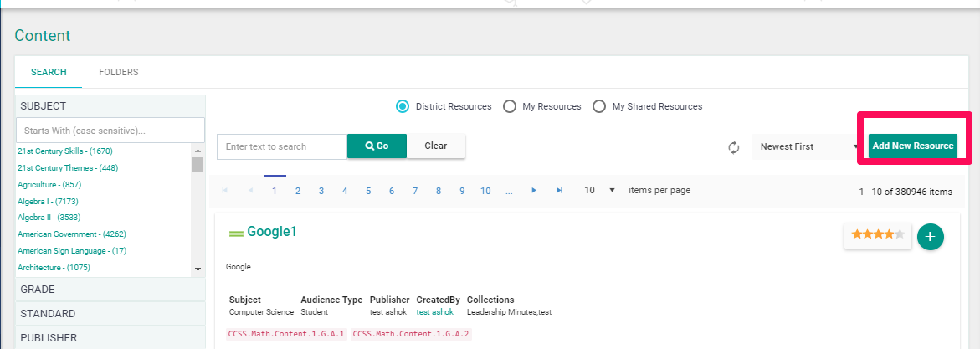Click the Go search button
980x349 pixels.
(x=377, y=146)
